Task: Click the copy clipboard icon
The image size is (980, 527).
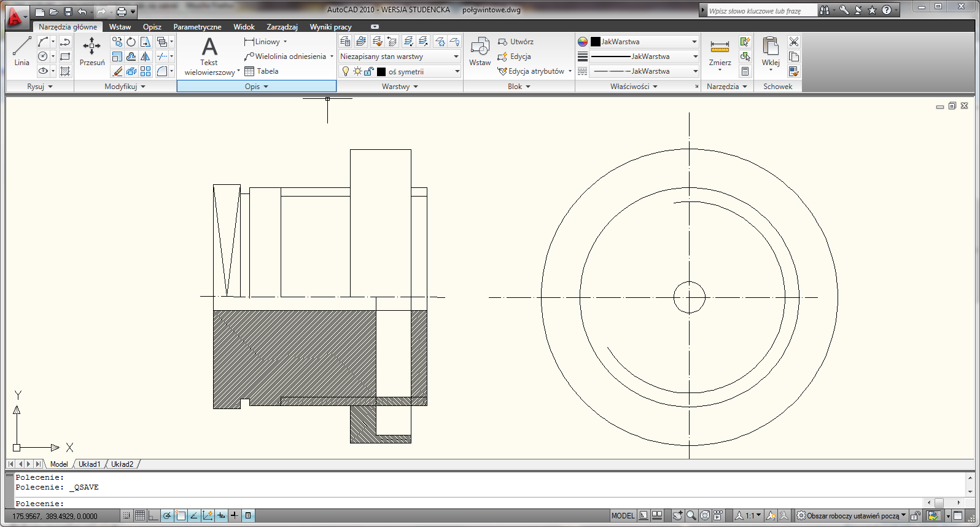Action: pos(794,57)
